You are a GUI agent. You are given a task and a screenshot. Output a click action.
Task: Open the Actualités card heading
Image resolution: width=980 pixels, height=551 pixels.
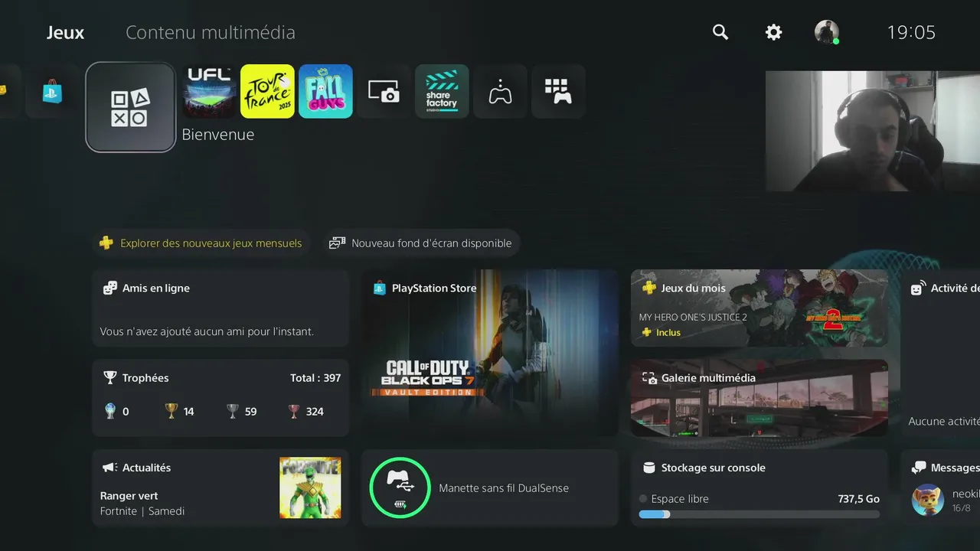146,468
